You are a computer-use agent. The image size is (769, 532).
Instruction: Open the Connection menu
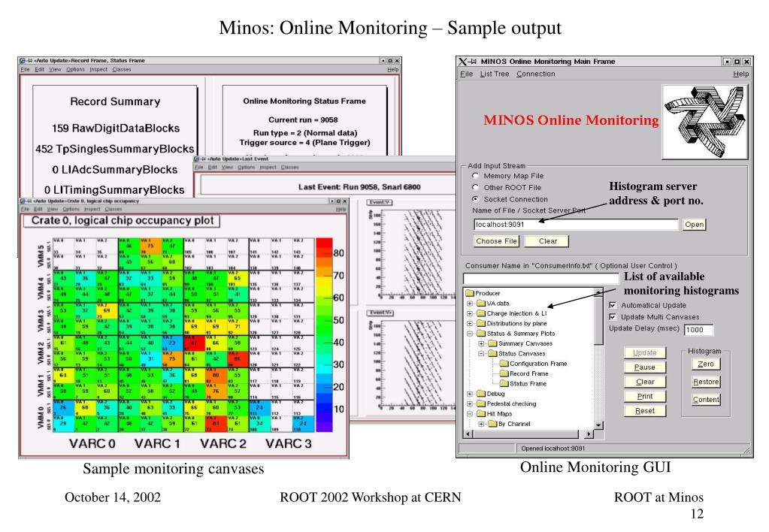(535, 74)
